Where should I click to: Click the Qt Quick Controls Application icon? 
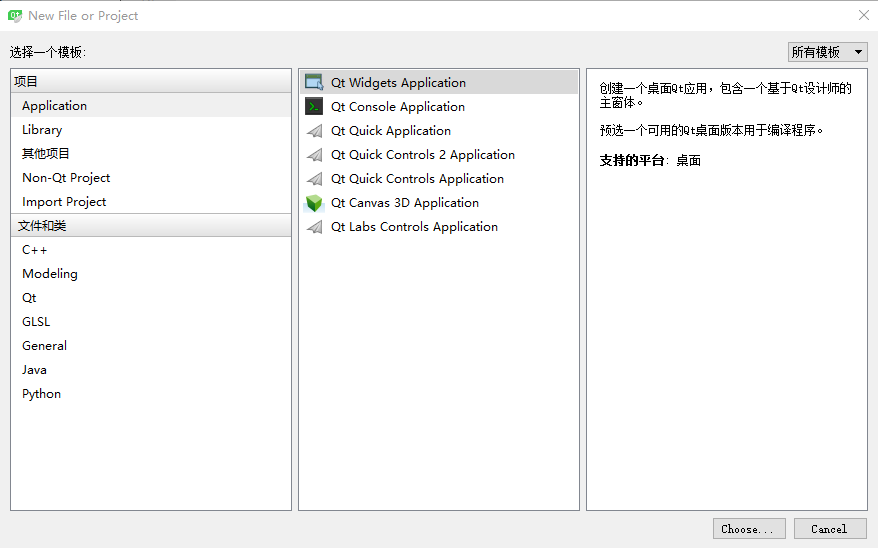[x=314, y=179]
